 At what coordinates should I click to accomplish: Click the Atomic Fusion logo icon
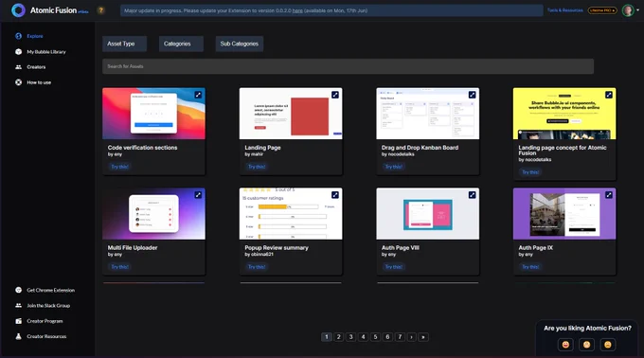pos(18,10)
